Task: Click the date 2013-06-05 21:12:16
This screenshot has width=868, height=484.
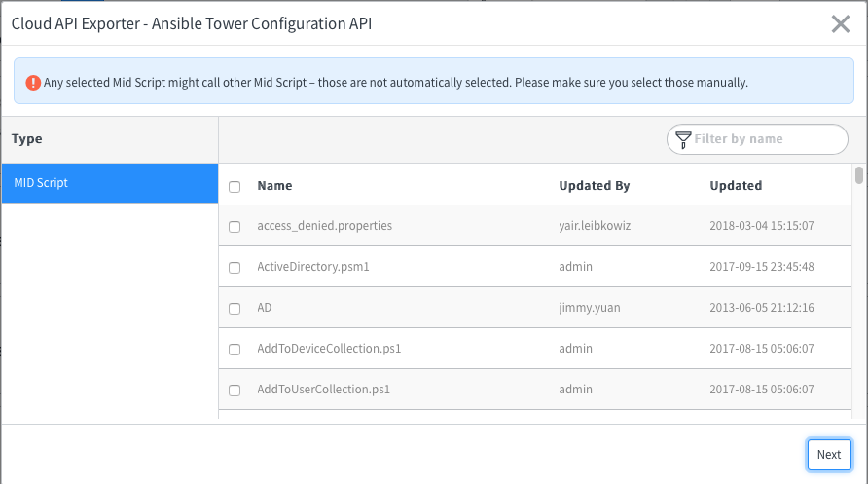Action: point(762,308)
